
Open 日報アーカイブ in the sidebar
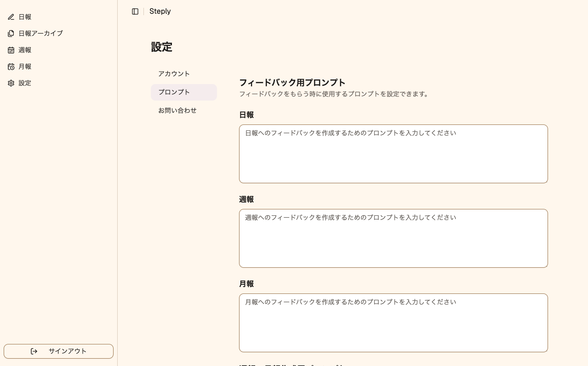point(58,34)
